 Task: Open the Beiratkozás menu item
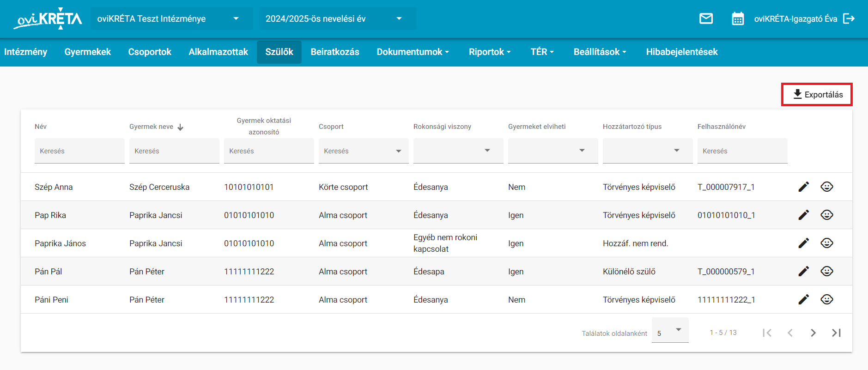pyautogui.click(x=335, y=52)
